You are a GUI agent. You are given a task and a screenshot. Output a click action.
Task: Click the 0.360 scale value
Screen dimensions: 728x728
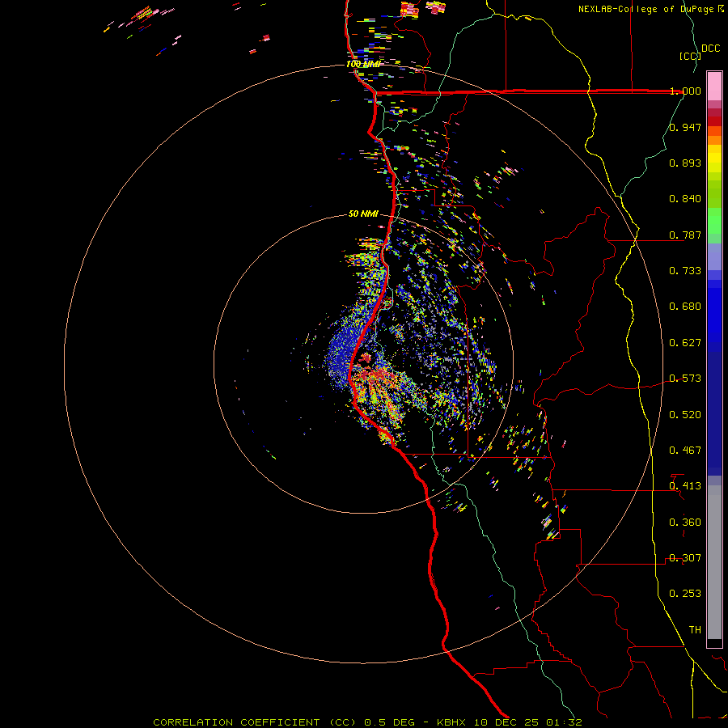click(x=685, y=523)
